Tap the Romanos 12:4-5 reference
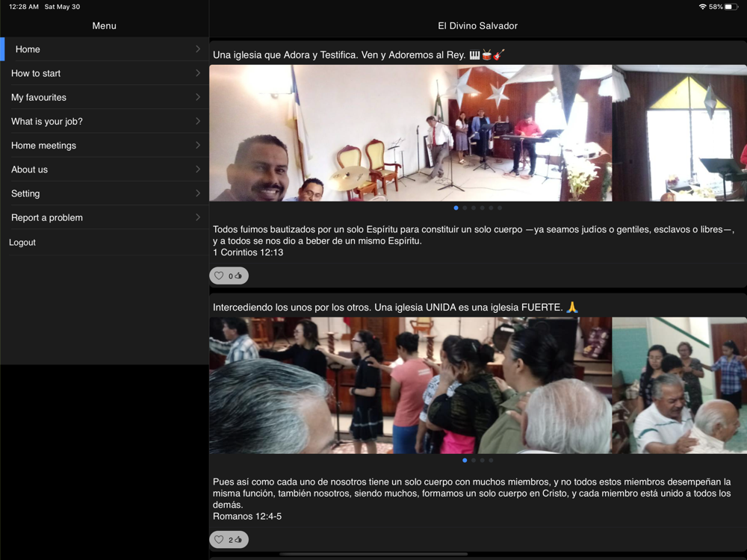The width and height of the screenshot is (747, 560). (247, 516)
